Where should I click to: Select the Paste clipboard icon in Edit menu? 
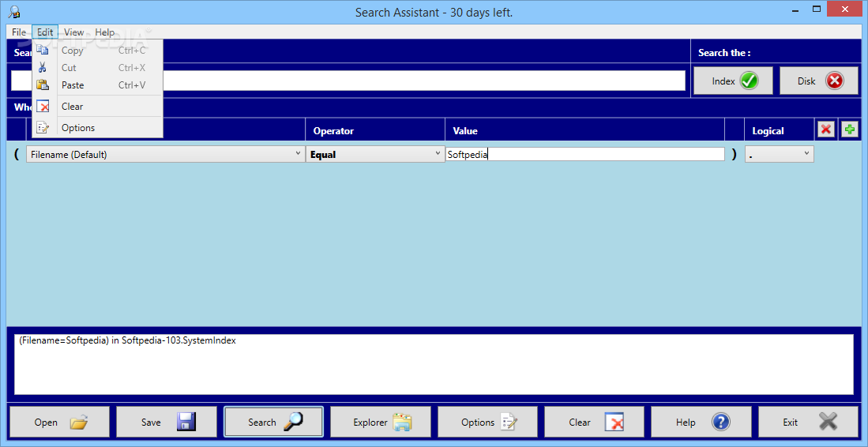tap(43, 85)
